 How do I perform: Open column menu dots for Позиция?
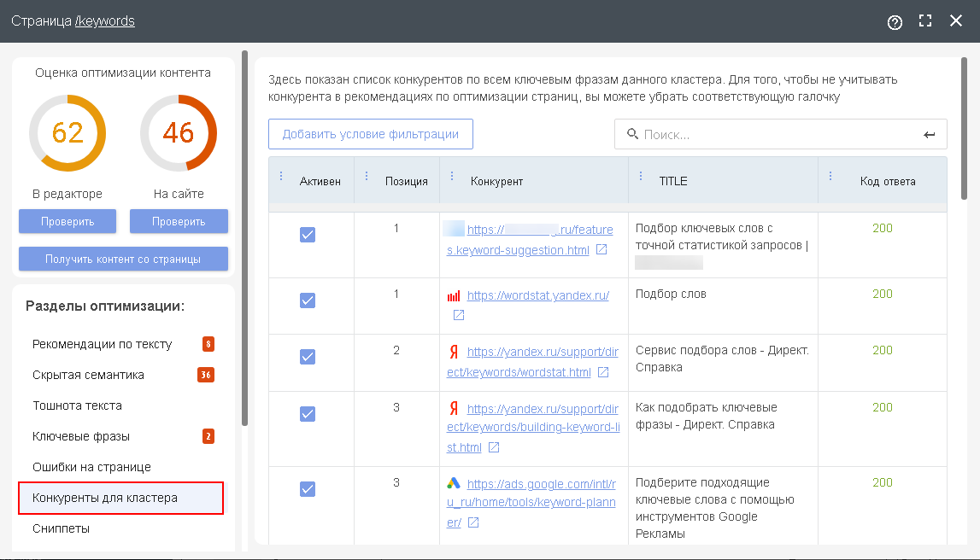tap(367, 177)
